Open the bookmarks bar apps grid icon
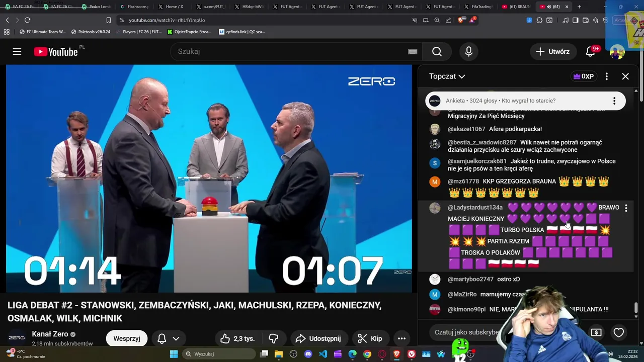 (7, 32)
